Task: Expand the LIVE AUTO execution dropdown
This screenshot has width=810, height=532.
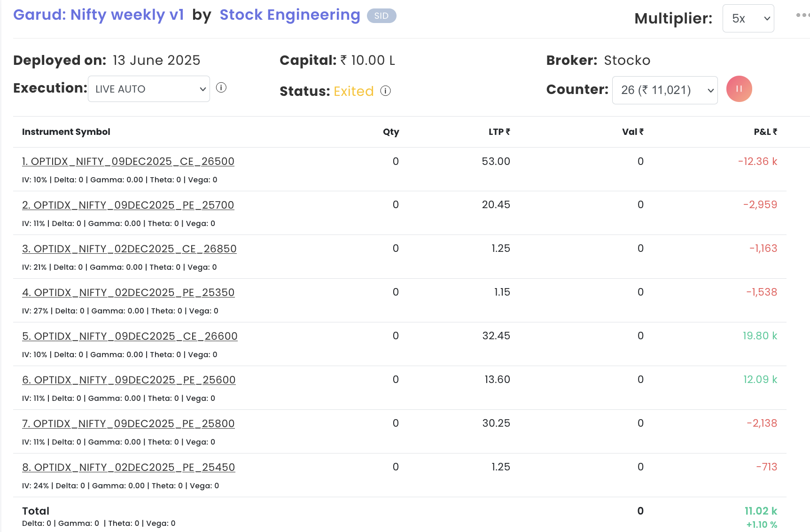Action: click(x=149, y=89)
